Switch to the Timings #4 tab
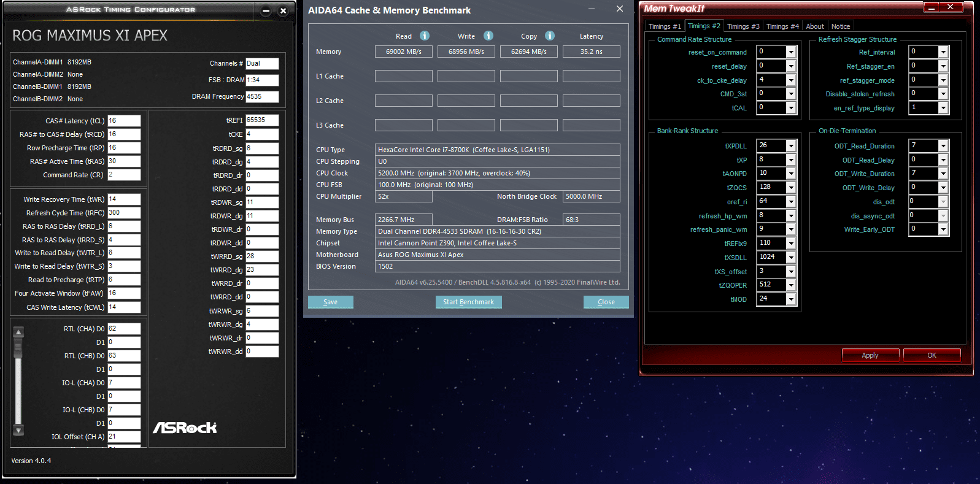The width and height of the screenshot is (980, 484). (x=782, y=26)
